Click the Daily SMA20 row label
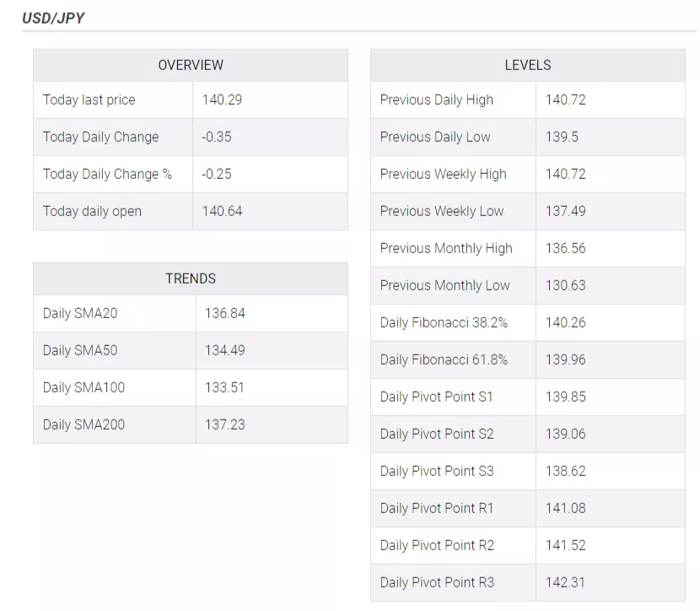 click(x=80, y=313)
